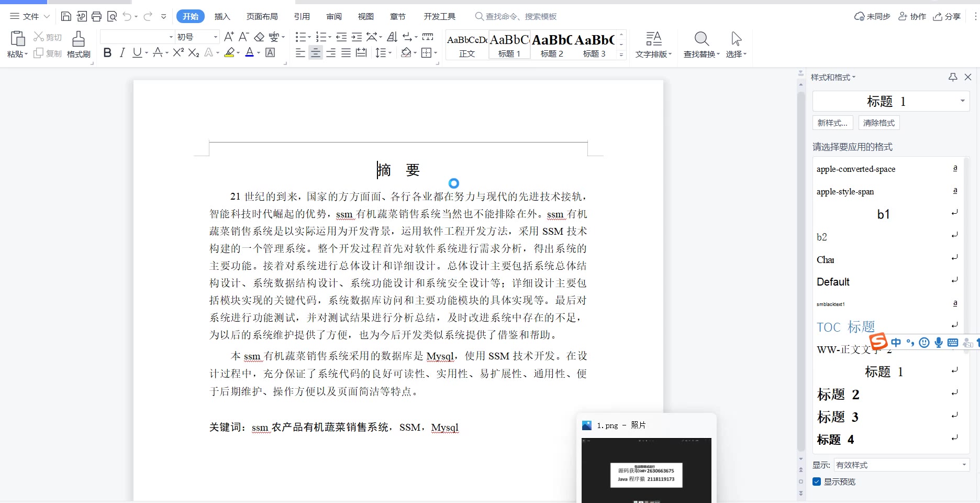Image resolution: width=980 pixels, height=503 pixels.
Task: Switch to the 开发工具 tab
Action: point(440,16)
